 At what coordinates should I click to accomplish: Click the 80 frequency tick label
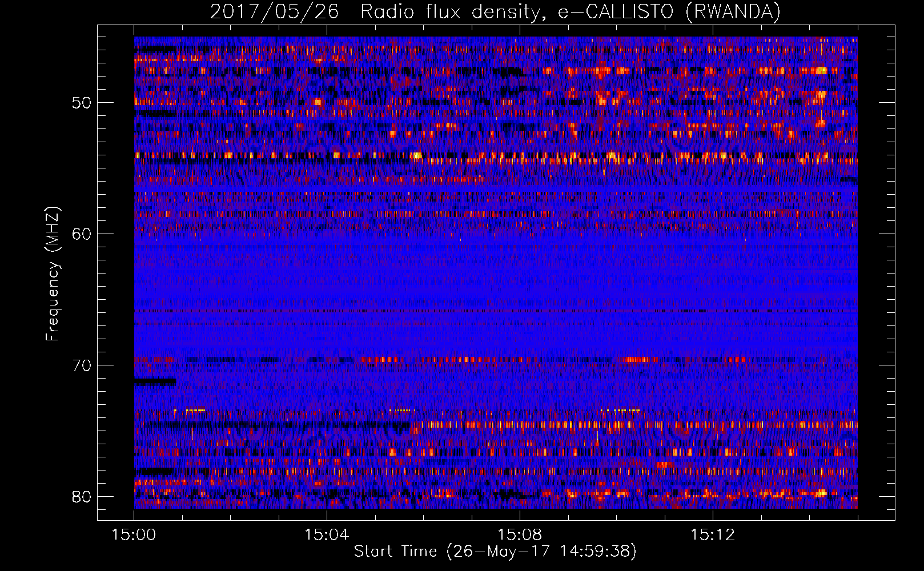click(x=82, y=497)
